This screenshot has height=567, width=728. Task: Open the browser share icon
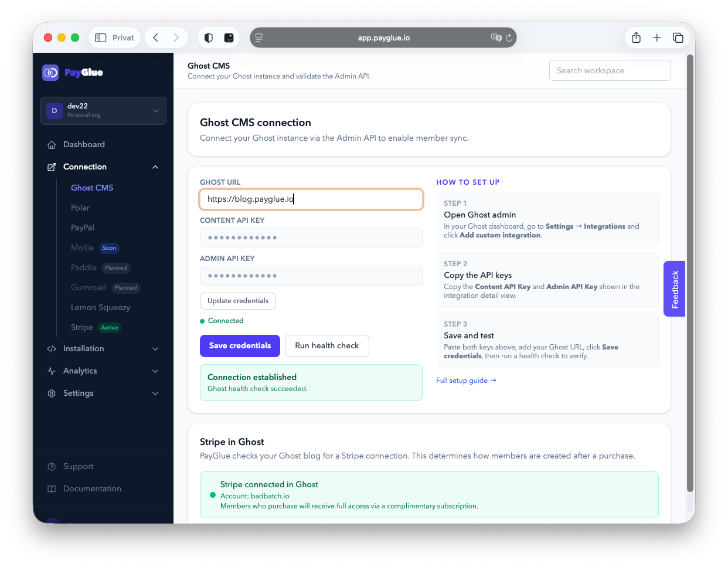(636, 38)
